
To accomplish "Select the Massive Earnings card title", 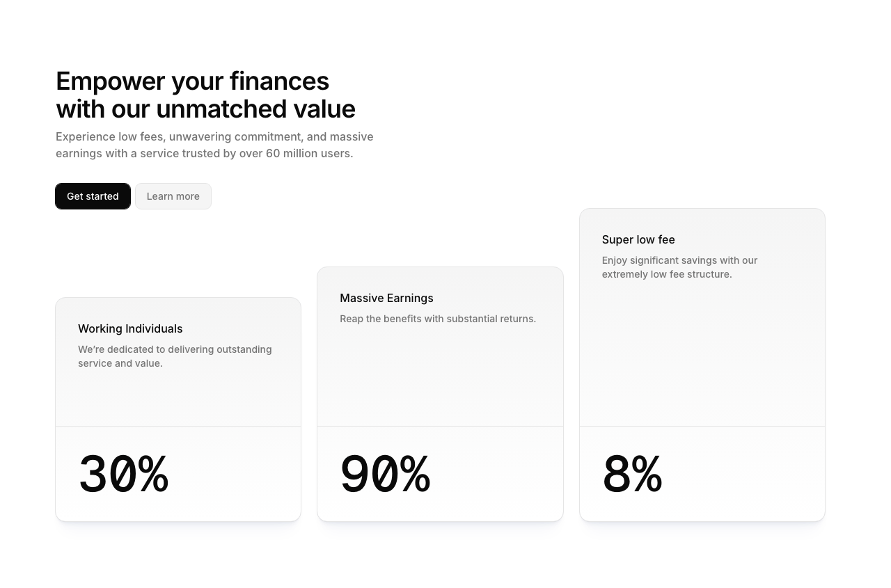I will pyautogui.click(x=386, y=298).
